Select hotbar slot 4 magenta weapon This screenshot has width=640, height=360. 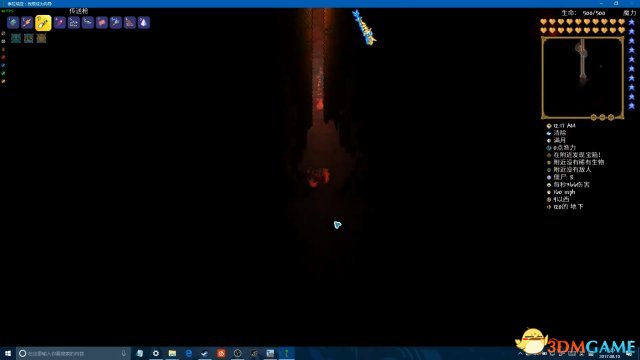click(60, 22)
